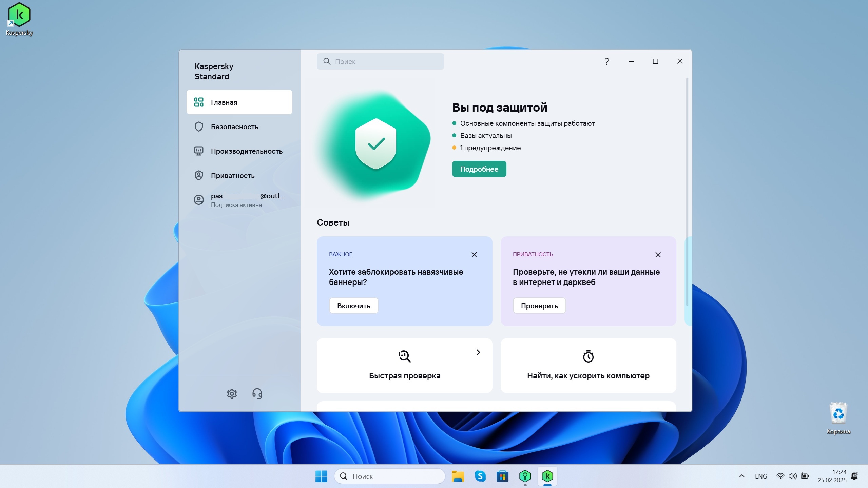
Task: Click the Quick Scan magnifier icon
Action: click(x=404, y=356)
